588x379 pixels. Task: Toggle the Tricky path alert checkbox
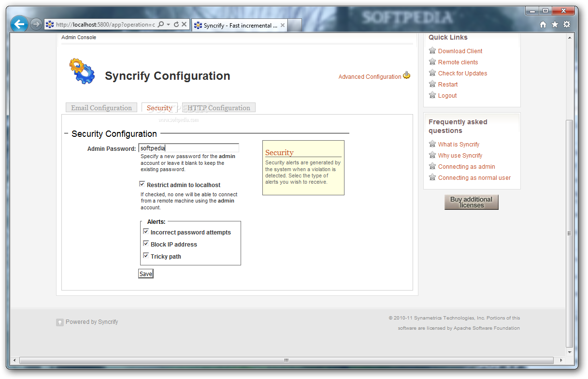pyautogui.click(x=146, y=256)
